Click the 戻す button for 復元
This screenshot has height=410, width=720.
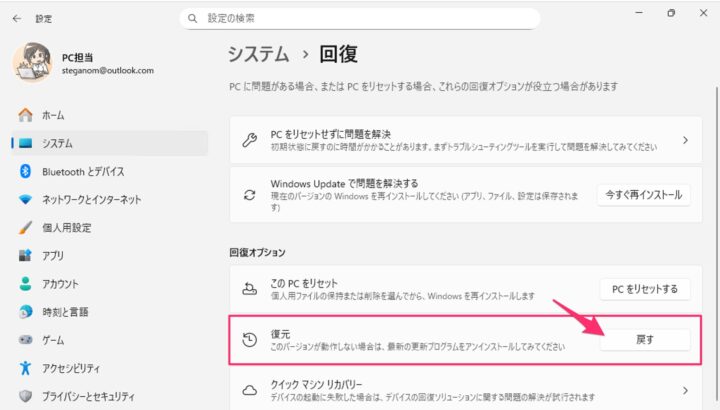click(645, 339)
